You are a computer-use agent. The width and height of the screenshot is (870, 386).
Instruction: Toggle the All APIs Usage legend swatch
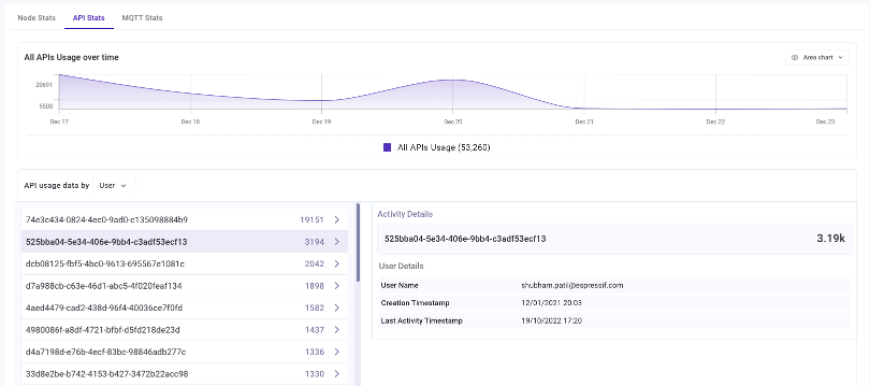(x=387, y=148)
